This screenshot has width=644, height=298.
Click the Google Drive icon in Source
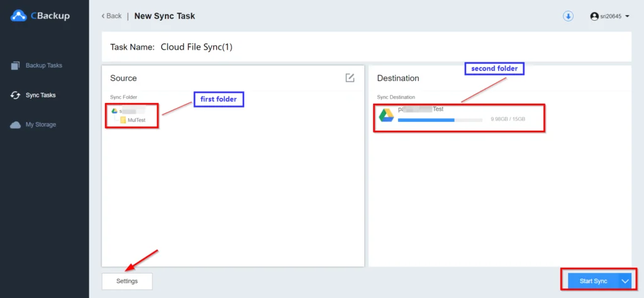114,111
